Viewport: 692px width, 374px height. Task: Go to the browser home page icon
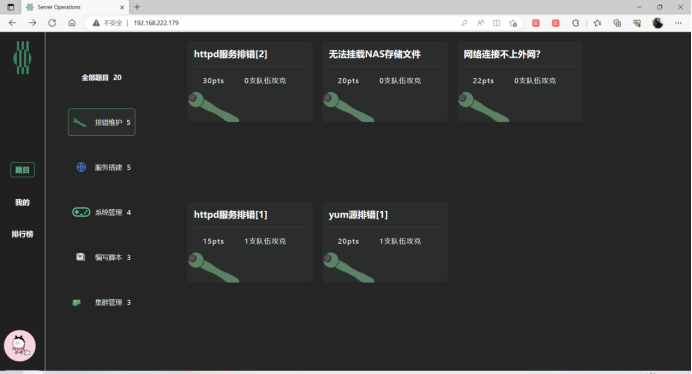tap(72, 23)
